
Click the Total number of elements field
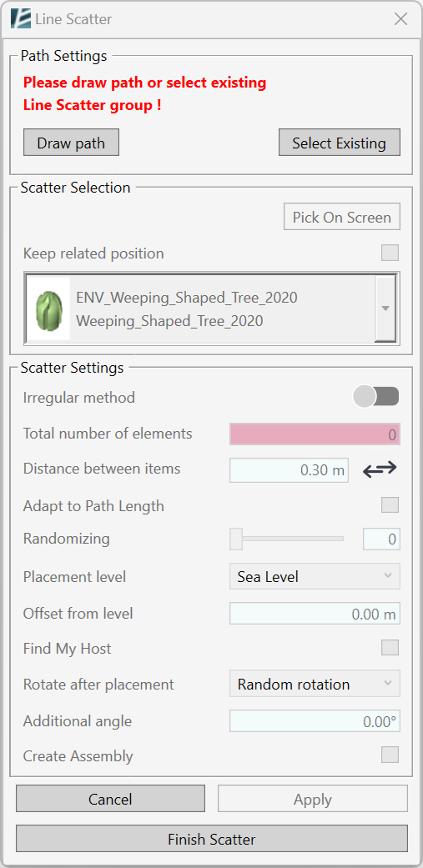pyautogui.click(x=315, y=434)
